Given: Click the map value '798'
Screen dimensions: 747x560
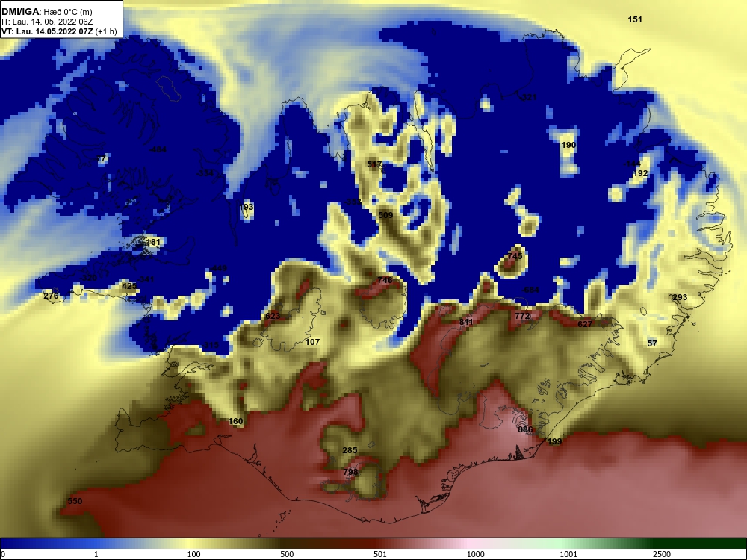Looking at the screenshot, I should (350, 472).
